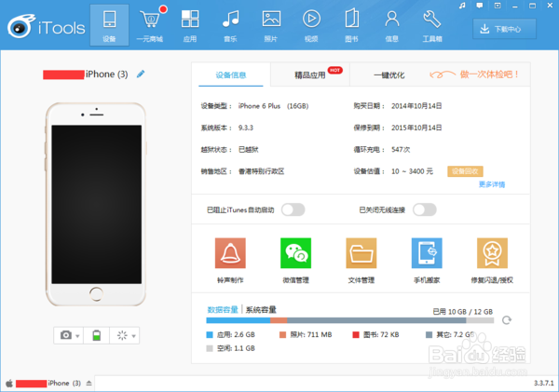This screenshot has height=392, width=559.
Task: Click the 下载中心 download center button
Action: (504, 29)
